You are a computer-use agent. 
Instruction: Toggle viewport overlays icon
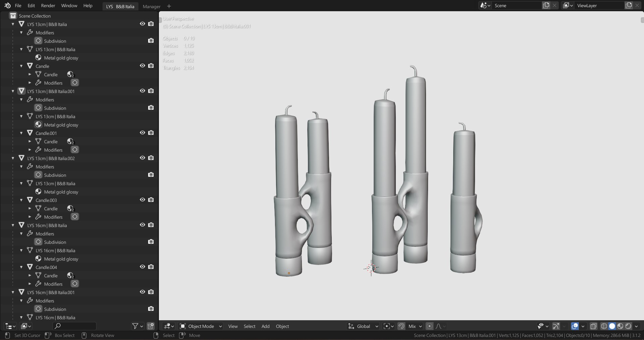575,326
